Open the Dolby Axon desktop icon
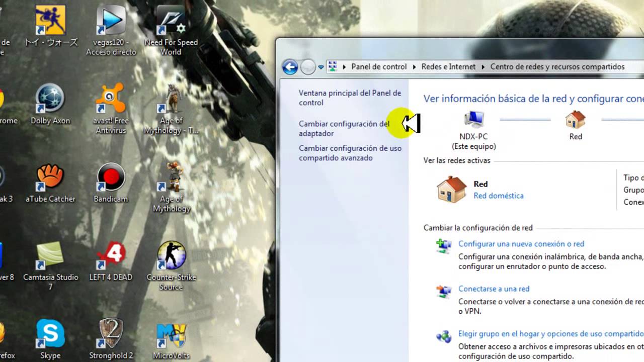This screenshot has height=362, width=644. tap(50, 104)
